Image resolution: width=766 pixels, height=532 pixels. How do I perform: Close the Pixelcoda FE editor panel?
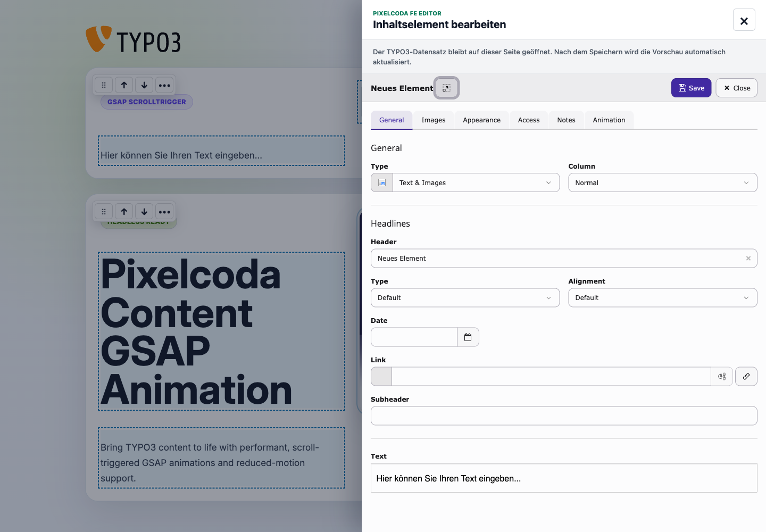click(x=744, y=20)
